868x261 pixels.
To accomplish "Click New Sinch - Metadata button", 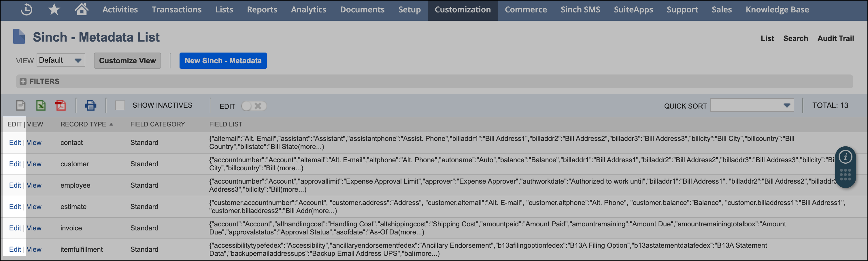I will point(223,61).
